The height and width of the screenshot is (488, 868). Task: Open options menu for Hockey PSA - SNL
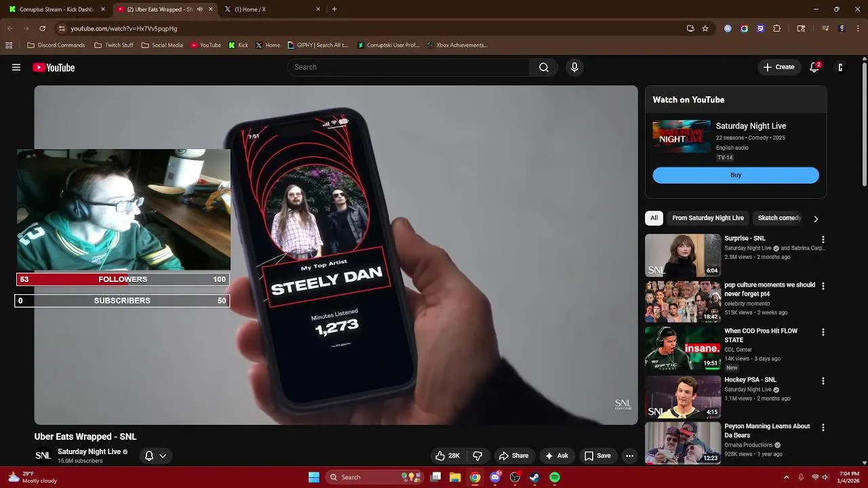823,382
